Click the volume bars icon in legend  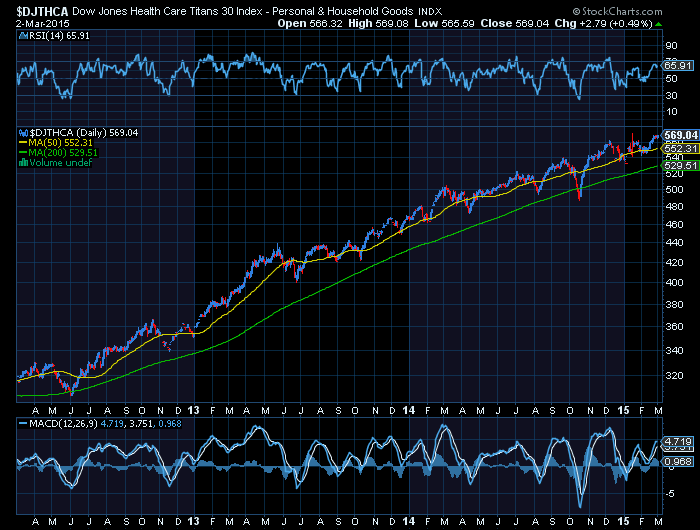click(23, 163)
